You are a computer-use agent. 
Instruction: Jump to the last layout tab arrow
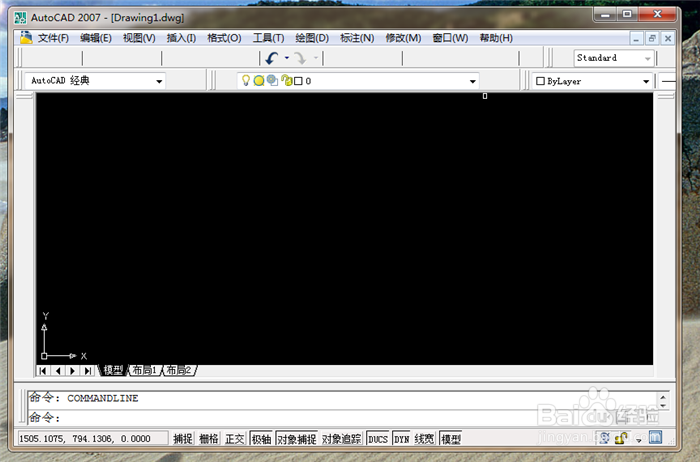[88, 370]
